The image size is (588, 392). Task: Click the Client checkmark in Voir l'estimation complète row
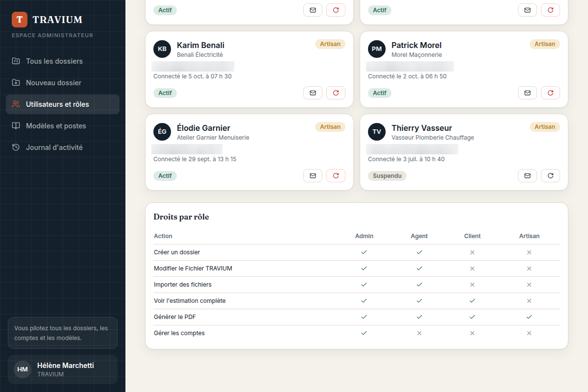coord(472,301)
